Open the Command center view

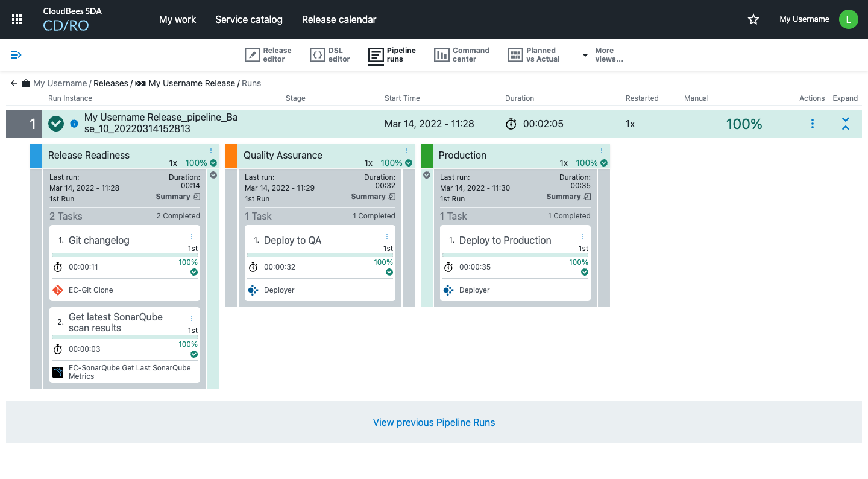(462, 55)
